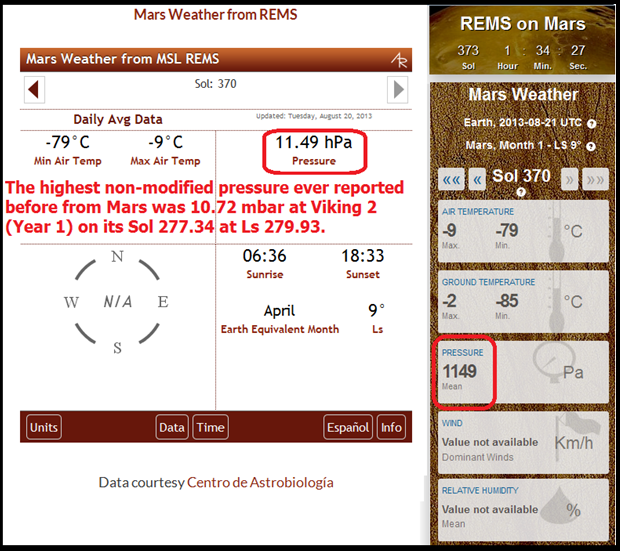This screenshot has width=620, height=551.
Task: Click the April Earth Equivalent Month value
Action: pos(280,311)
